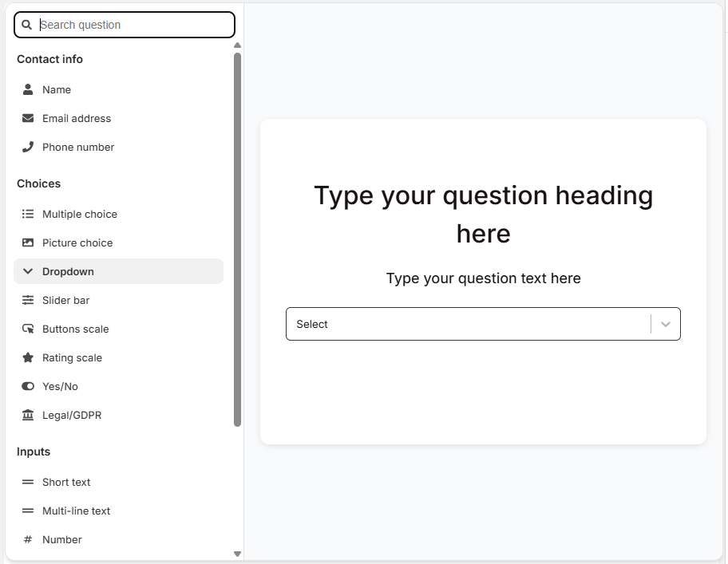Screen dimensions: 728x564
Task: Expand the Select field using its chevron arrow
Action: (665, 324)
